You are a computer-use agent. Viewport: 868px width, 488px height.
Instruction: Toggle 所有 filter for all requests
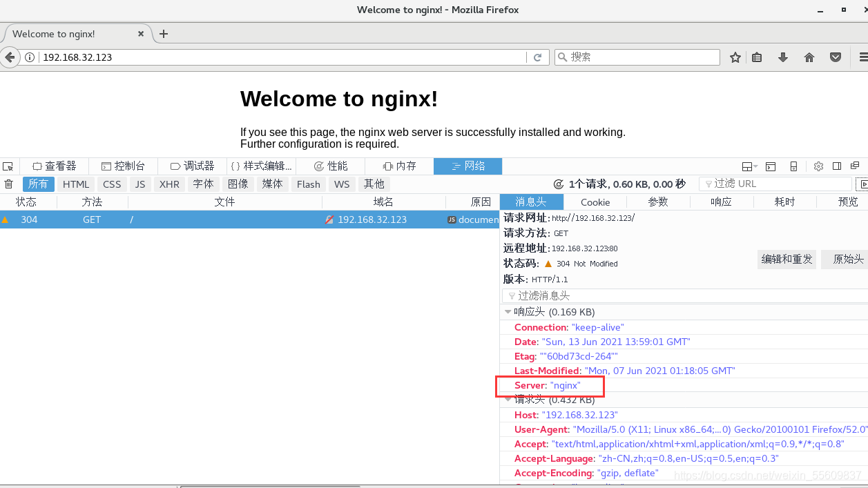point(39,184)
